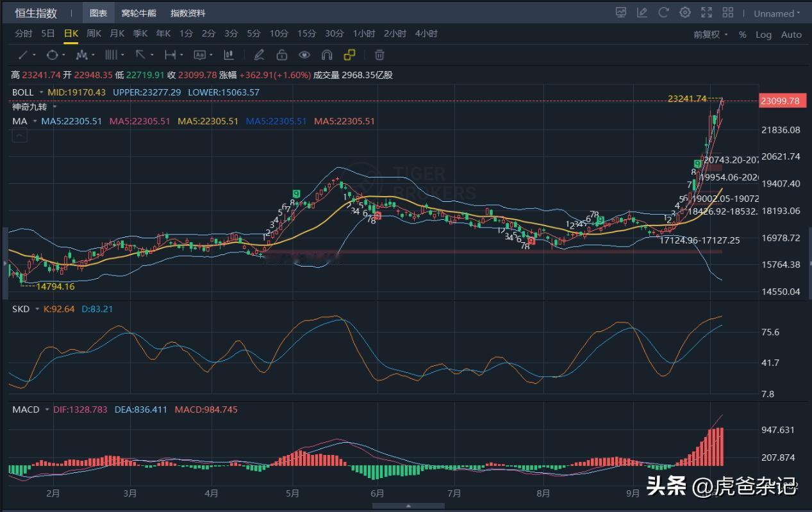Click the 23241.74 high price marker
The width and height of the screenshot is (812, 512).
(686, 99)
